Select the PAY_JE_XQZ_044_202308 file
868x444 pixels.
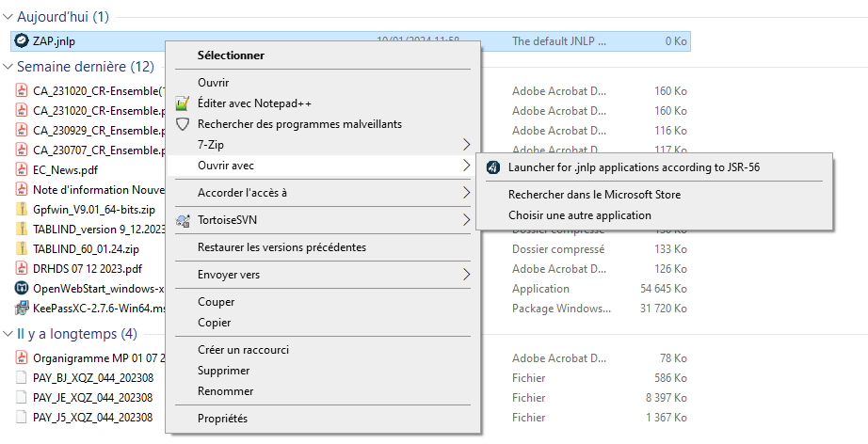[x=92, y=398]
